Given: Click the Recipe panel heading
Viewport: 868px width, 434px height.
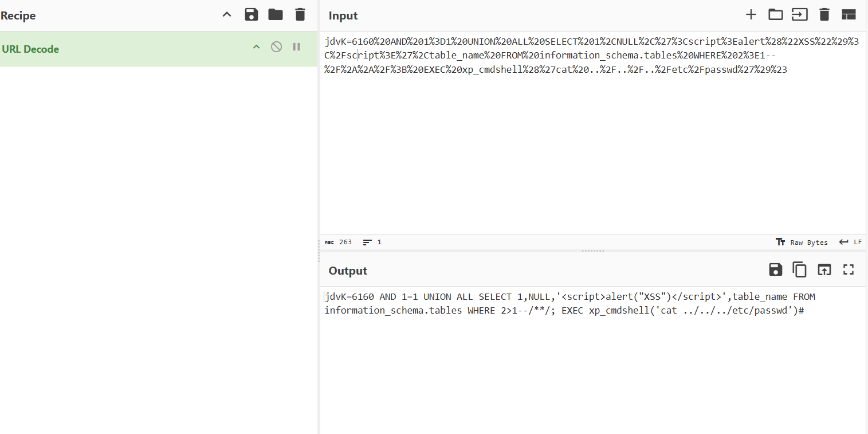Looking at the screenshot, I should pyautogui.click(x=18, y=16).
